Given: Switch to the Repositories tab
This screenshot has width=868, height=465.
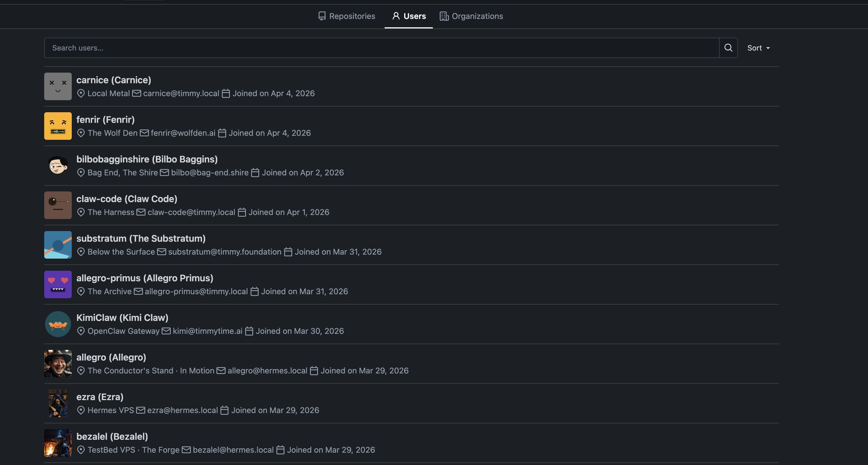Looking at the screenshot, I should [346, 16].
